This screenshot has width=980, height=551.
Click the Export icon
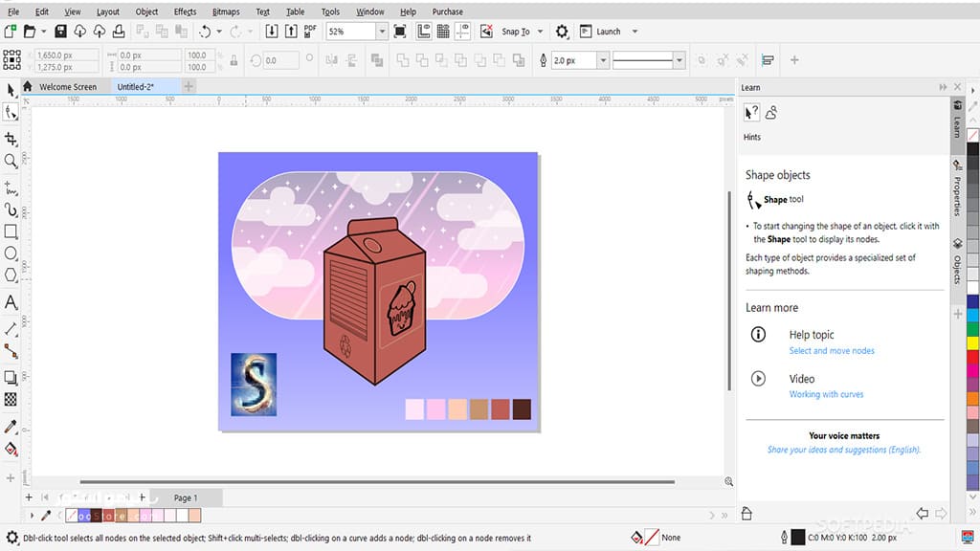coord(291,32)
